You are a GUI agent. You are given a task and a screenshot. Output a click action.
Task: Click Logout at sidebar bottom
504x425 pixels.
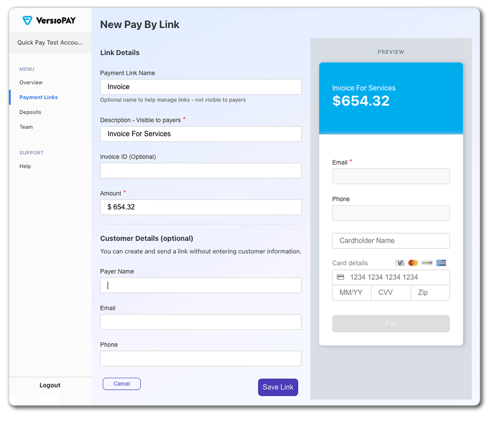coord(50,385)
